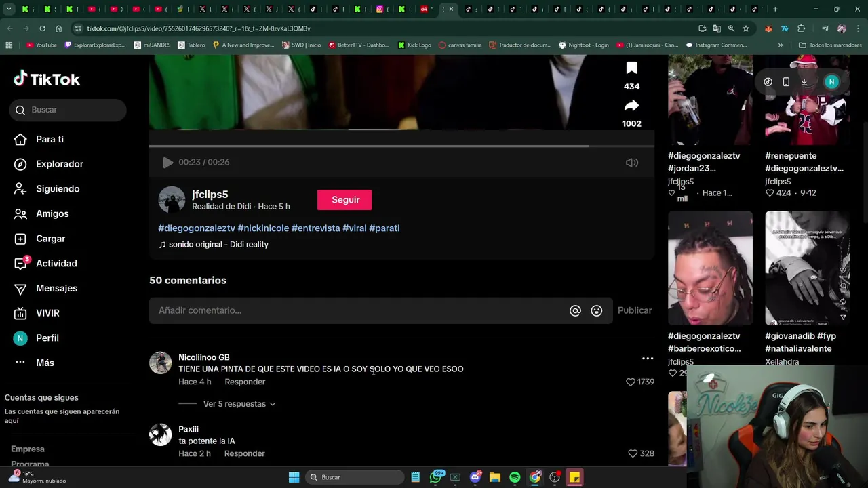Click the TikTok logo
868x488 pixels.
pos(47,79)
